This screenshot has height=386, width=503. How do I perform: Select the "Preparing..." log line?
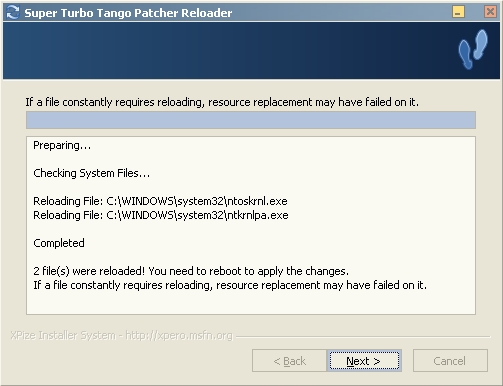pyautogui.click(x=62, y=145)
